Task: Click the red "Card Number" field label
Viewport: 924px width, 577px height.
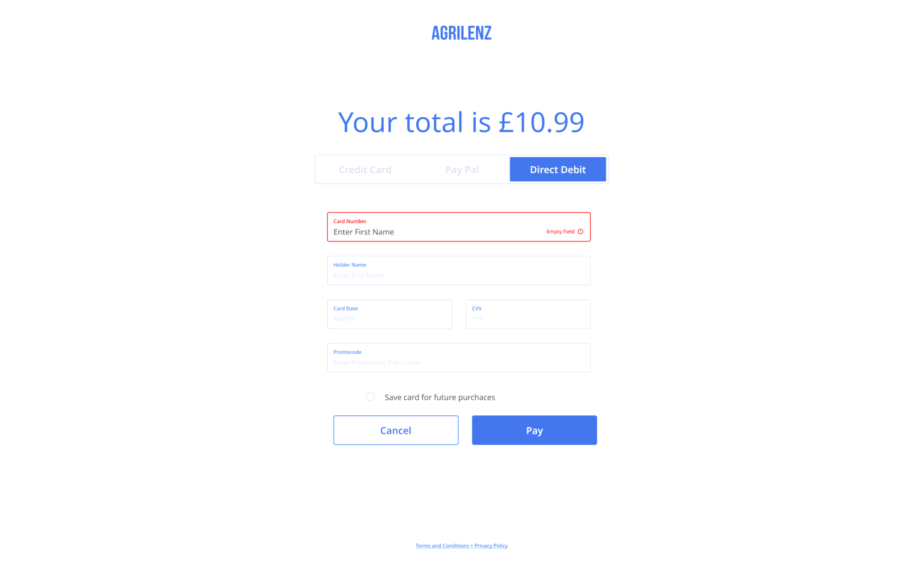Action: 350,221
